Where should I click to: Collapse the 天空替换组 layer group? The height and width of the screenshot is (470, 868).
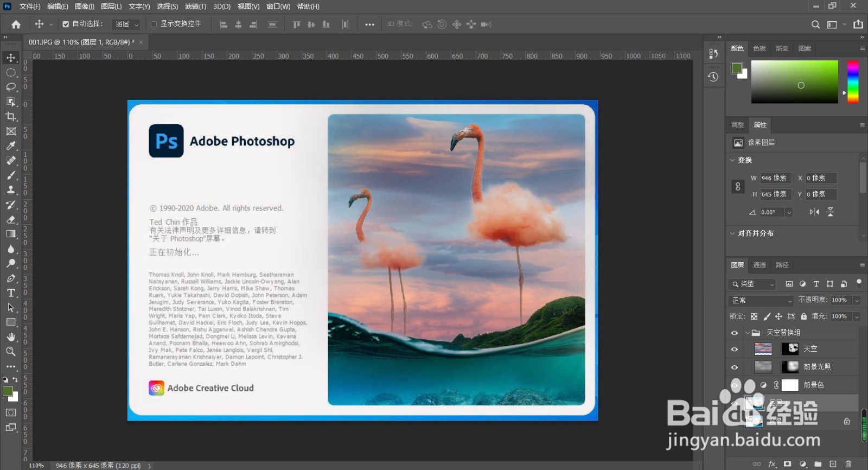click(x=747, y=333)
